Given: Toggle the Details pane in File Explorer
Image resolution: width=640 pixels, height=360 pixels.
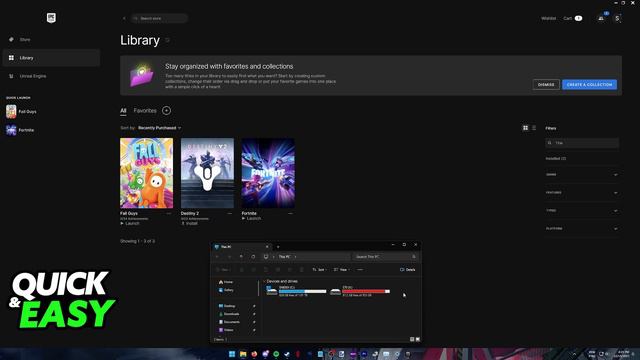Looking at the screenshot, I should (x=408, y=270).
